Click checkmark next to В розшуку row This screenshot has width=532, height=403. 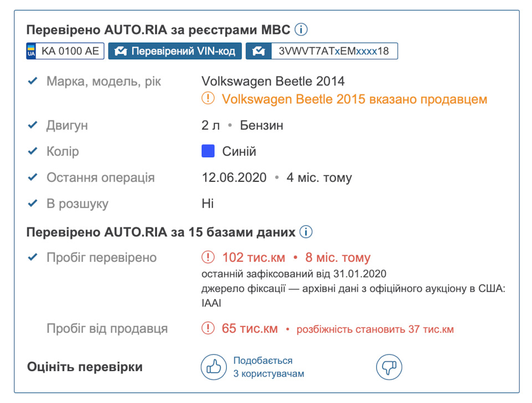33,203
